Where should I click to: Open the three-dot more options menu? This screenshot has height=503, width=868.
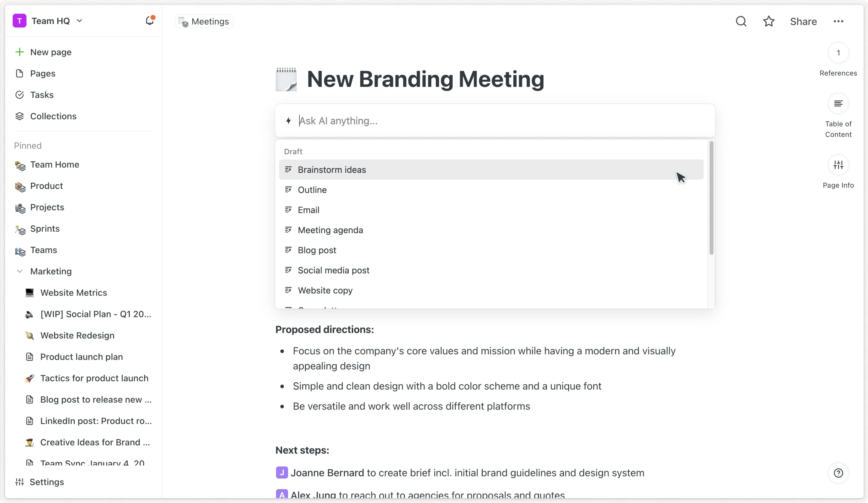click(x=838, y=21)
